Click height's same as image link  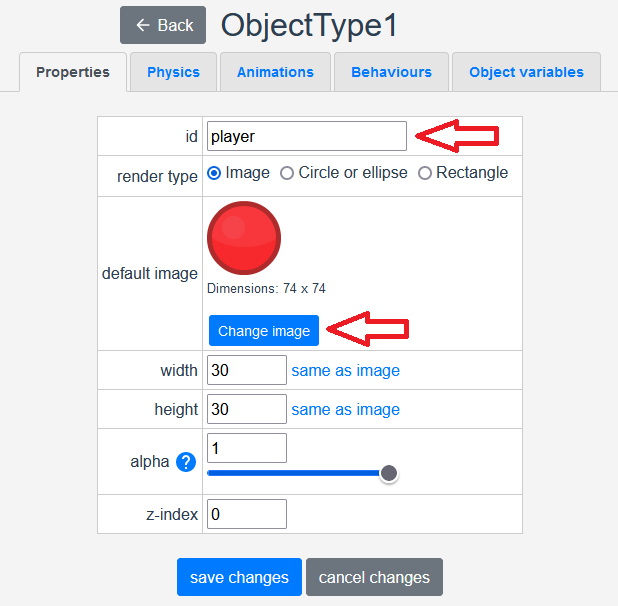[x=345, y=409]
